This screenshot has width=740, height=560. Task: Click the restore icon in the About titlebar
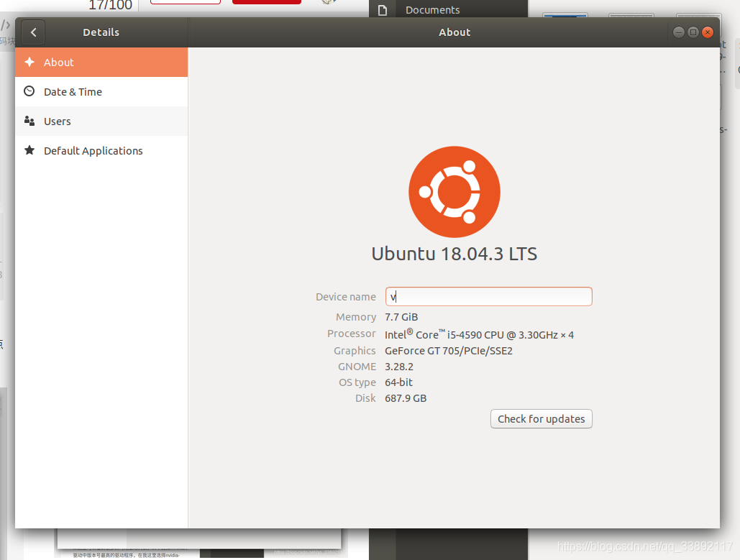coord(693,32)
